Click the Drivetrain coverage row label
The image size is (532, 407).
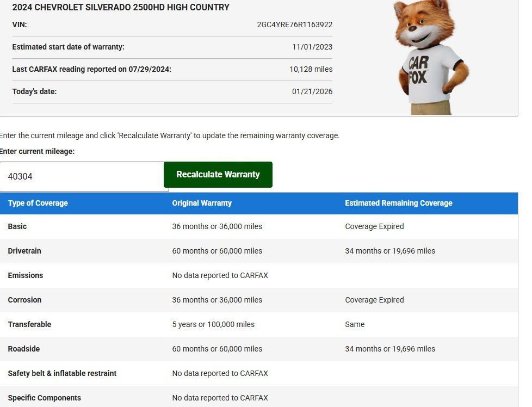[24, 251]
